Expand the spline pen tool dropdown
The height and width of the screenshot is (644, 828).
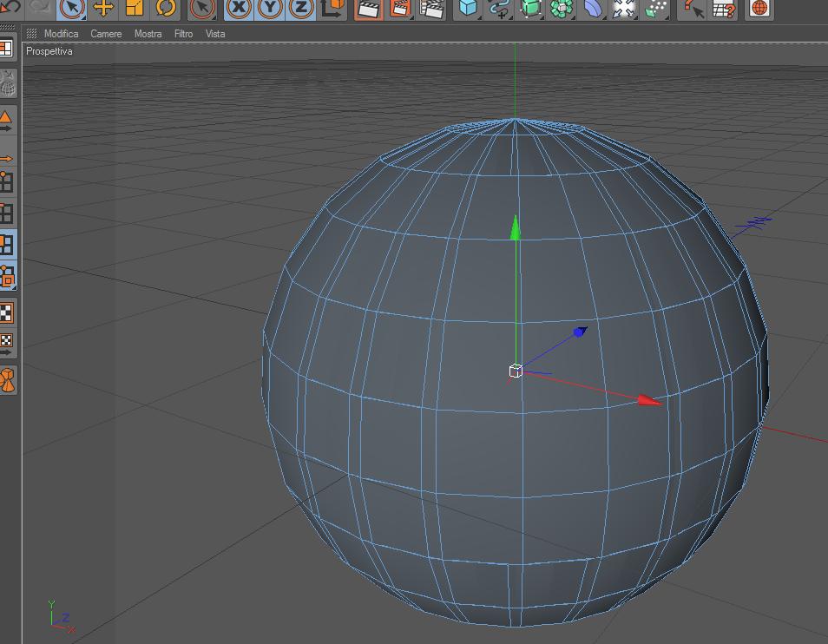coord(500,9)
